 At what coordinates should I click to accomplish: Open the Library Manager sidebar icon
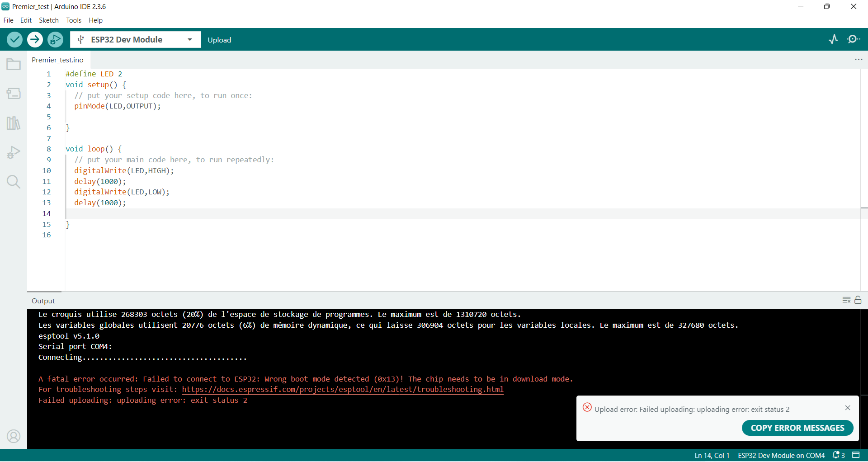coord(14,123)
